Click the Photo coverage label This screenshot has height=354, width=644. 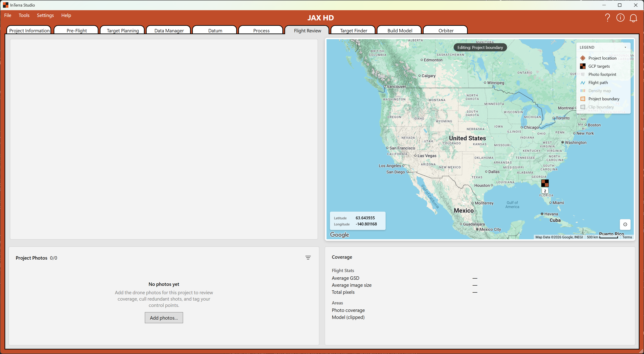click(348, 310)
